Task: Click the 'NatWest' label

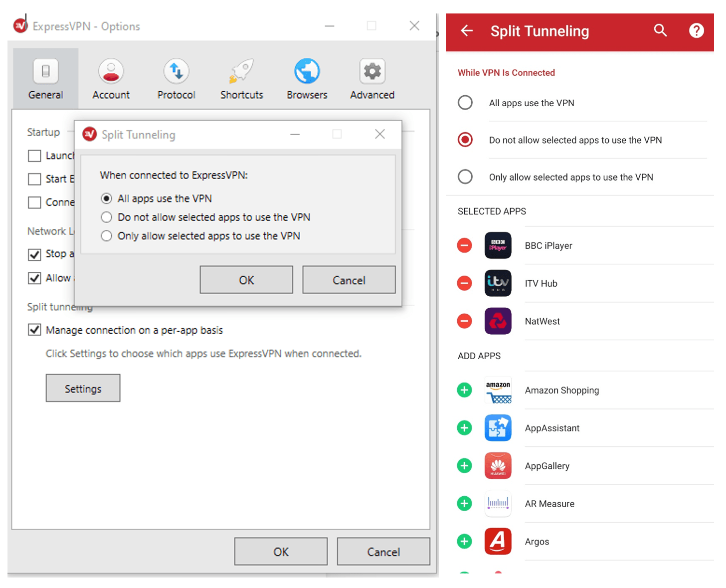Action: click(542, 321)
